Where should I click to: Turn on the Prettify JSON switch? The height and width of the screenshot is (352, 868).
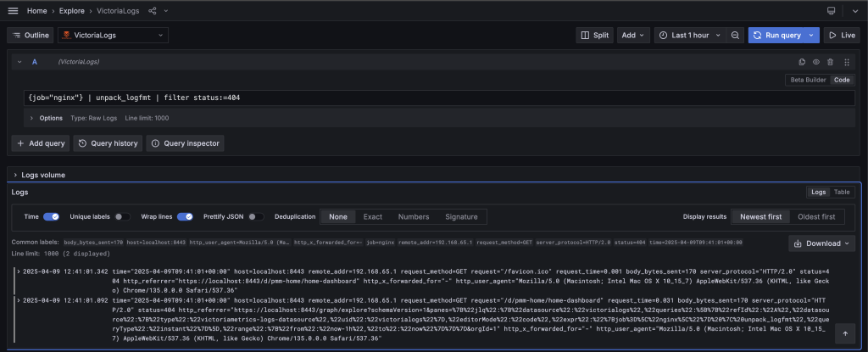pos(257,217)
